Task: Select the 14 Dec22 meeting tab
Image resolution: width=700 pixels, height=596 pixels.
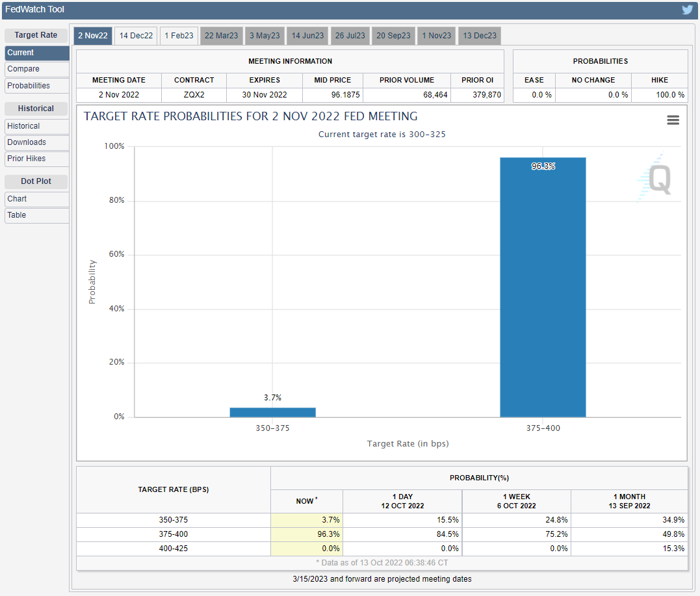Action: pyautogui.click(x=136, y=36)
